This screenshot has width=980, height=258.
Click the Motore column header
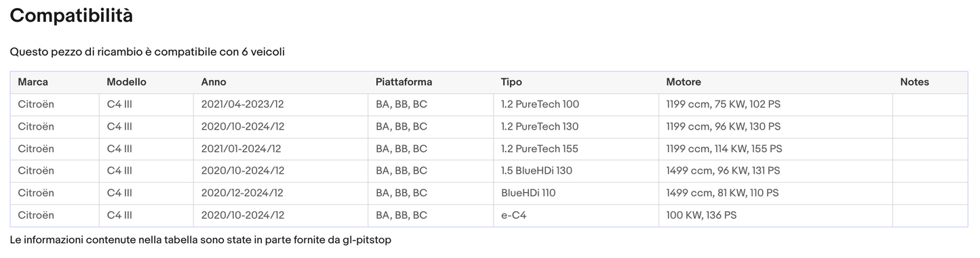coord(776,82)
